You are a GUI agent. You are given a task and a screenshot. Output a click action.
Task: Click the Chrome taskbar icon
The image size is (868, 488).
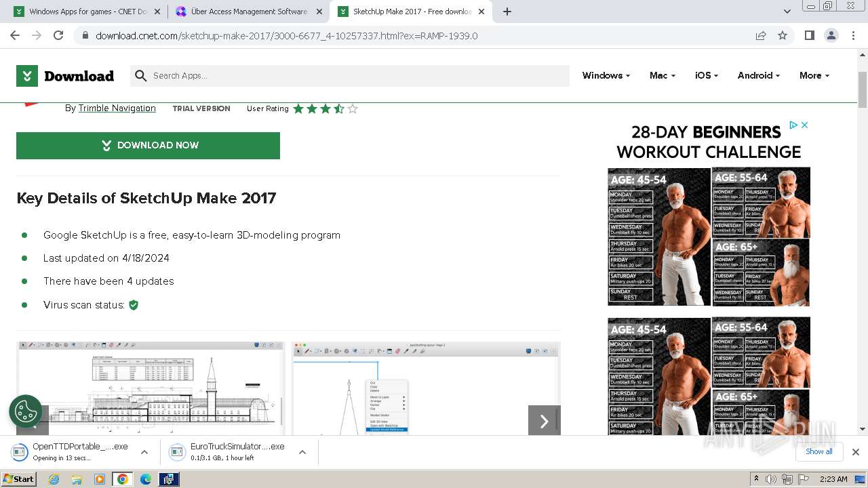point(123,479)
